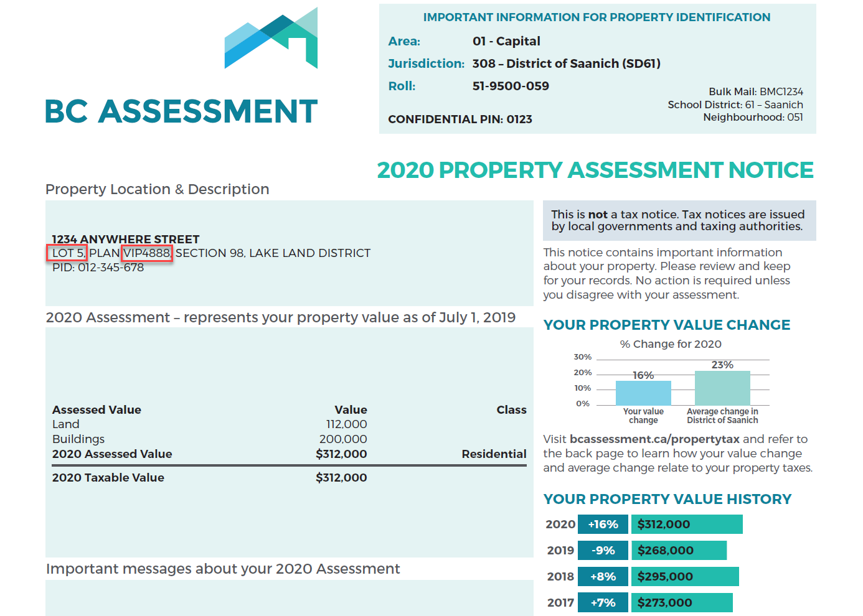The height and width of the screenshot is (616, 863).
Task: Select the Area value 01 - Capital
Action: (x=506, y=41)
